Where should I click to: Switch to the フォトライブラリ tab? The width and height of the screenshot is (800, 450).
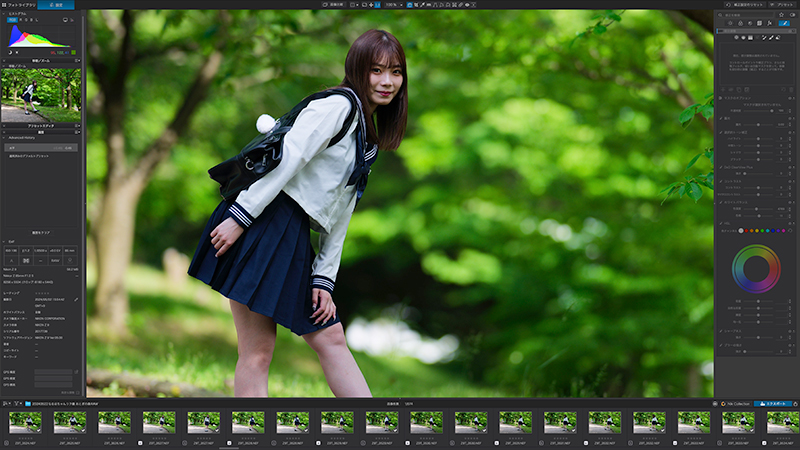[x=18, y=5]
